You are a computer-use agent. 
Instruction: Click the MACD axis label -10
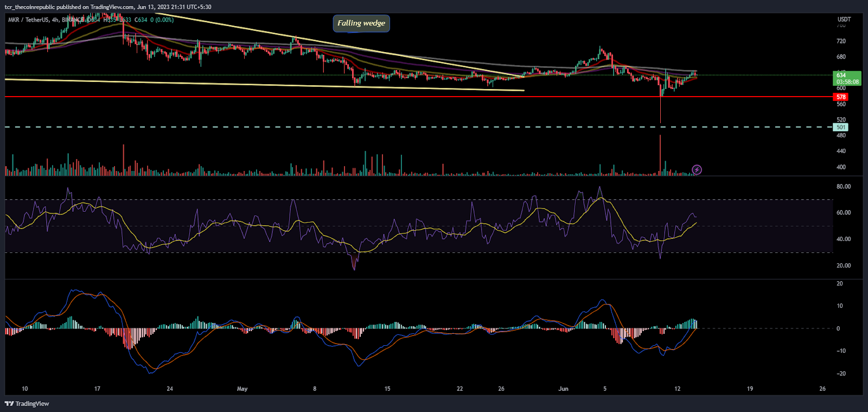841,351
